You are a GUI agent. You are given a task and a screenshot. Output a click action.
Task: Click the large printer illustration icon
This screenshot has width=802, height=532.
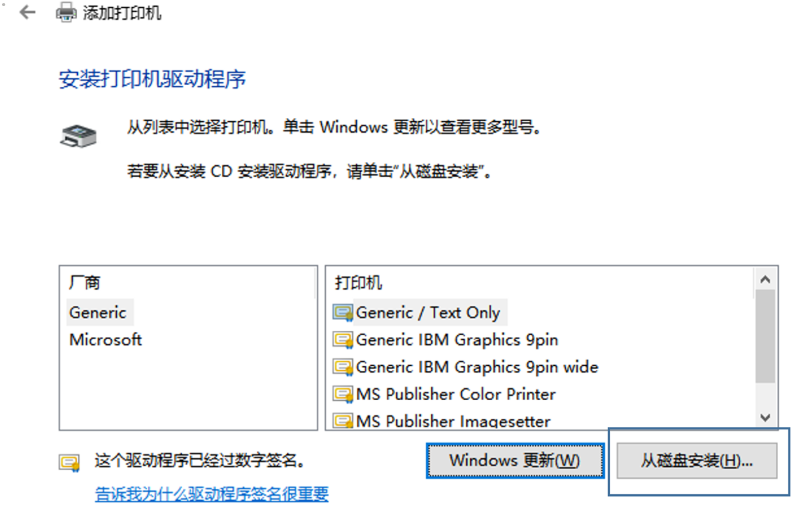pyautogui.click(x=78, y=136)
